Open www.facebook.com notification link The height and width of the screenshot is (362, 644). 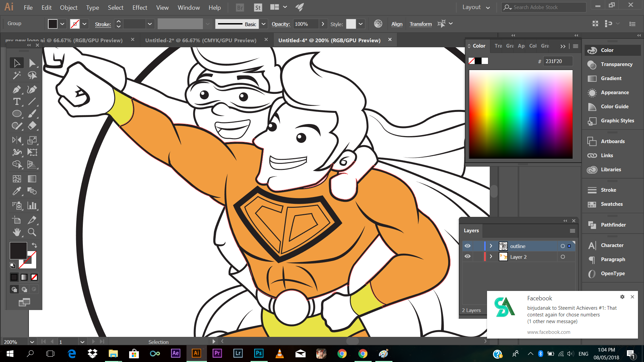click(x=548, y=332)
